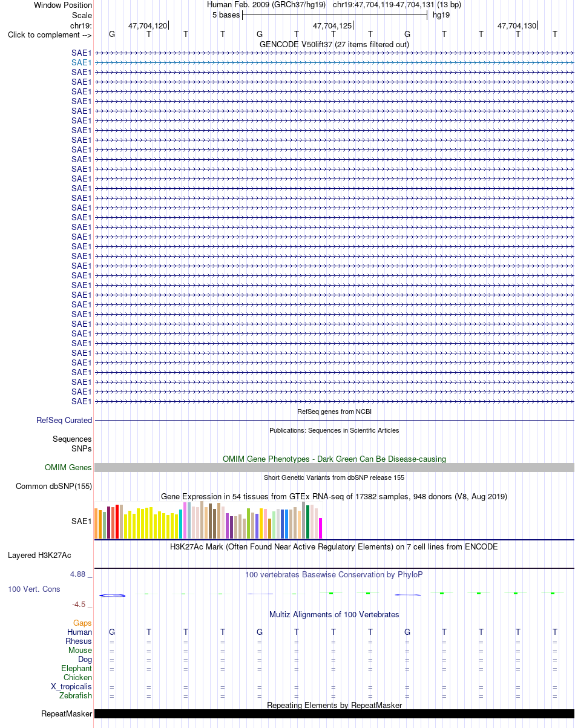This screenshot has height=728, width=575.
Task: Click the OMIM Gene Phenotypes track title
Action: click(x=334, y=459)
